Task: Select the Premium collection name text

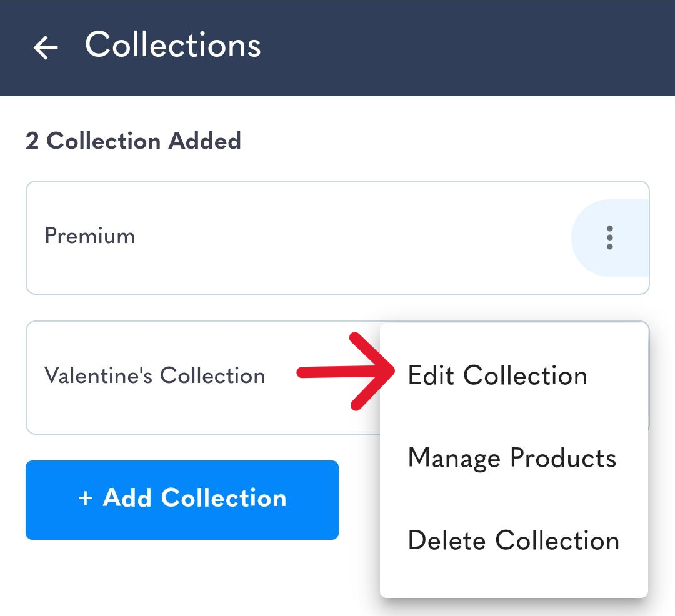Action: click(x=90, y=236)
